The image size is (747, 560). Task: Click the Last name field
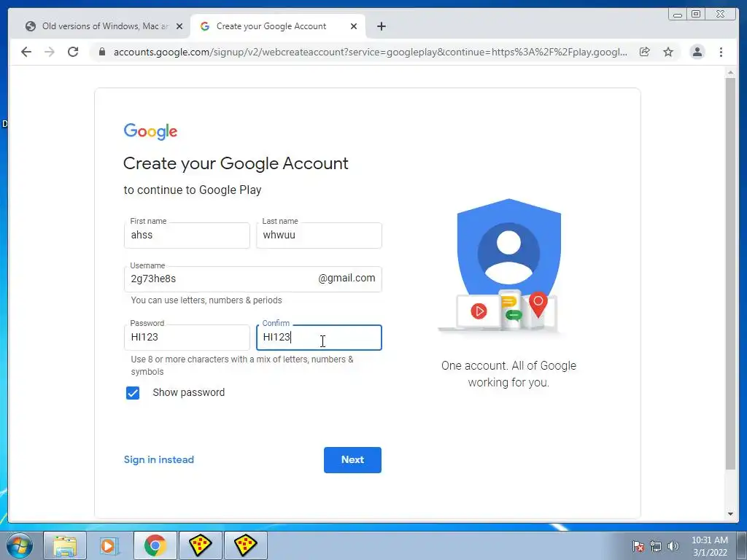tap(319, 236)
